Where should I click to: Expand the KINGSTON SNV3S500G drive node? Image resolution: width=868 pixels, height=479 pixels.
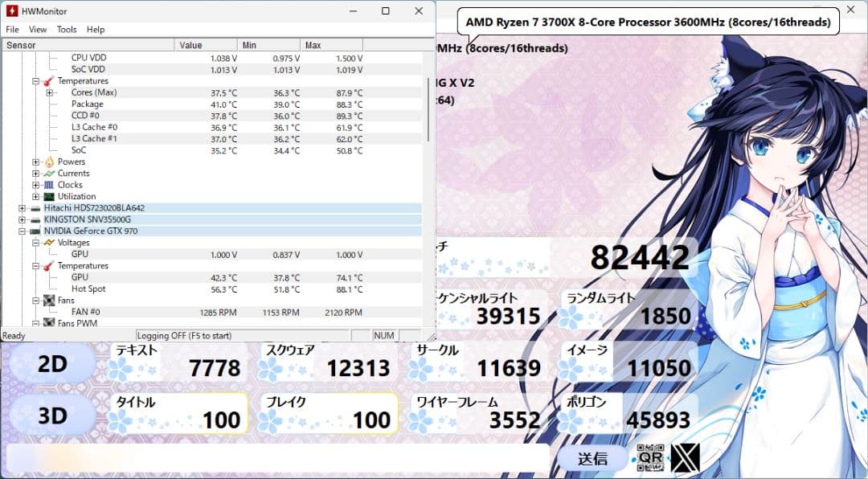[22, 220]
